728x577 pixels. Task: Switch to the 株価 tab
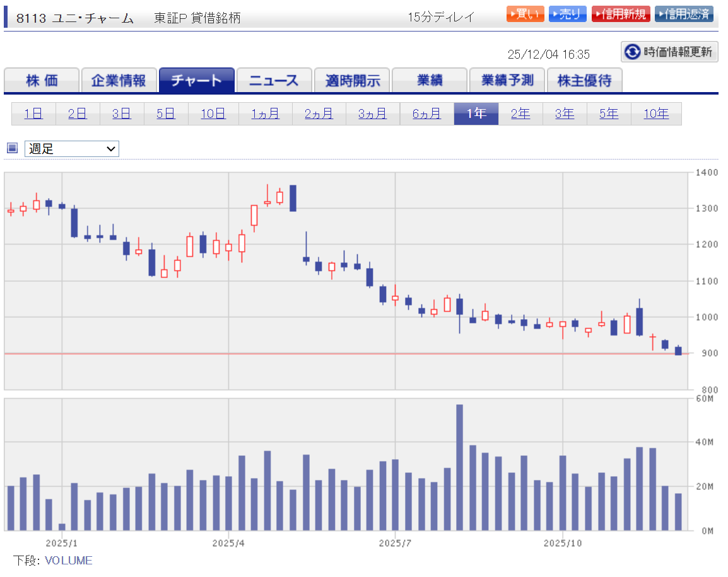[x=42, y=81]
